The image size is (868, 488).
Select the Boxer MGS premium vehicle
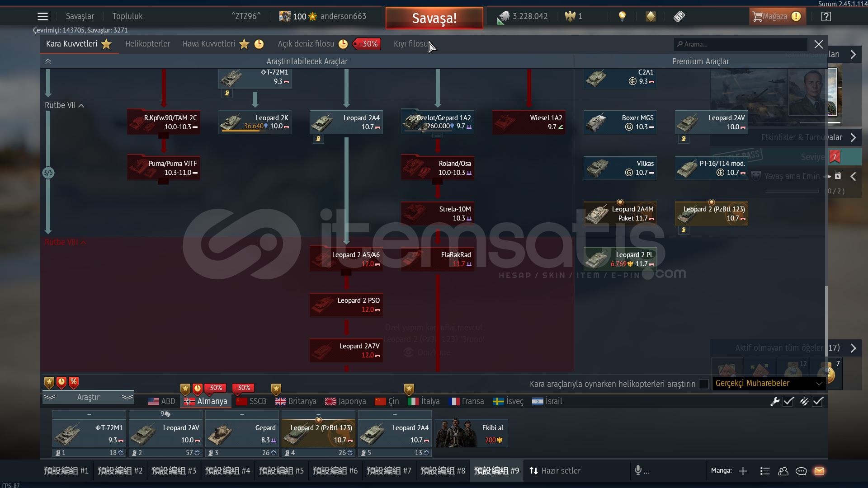(x=620, y=122)
